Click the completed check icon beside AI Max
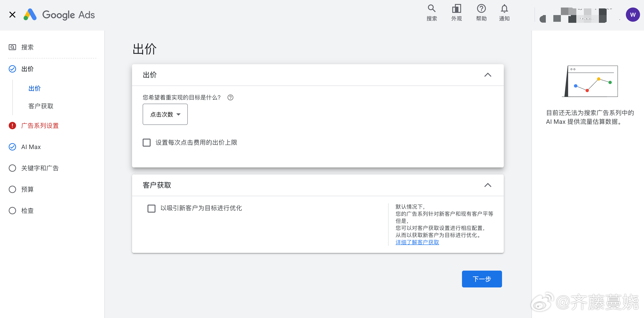 pyautogui.click(x=12, y=147)
